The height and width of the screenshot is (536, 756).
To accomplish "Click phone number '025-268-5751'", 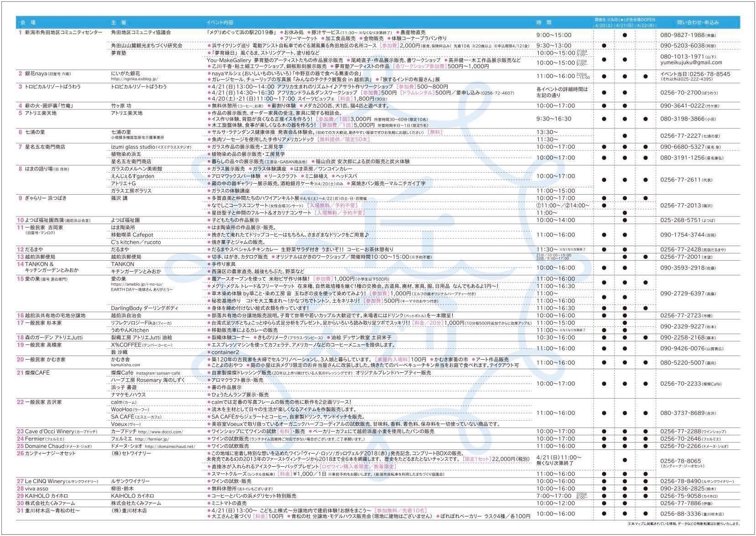I will (681, 220).
